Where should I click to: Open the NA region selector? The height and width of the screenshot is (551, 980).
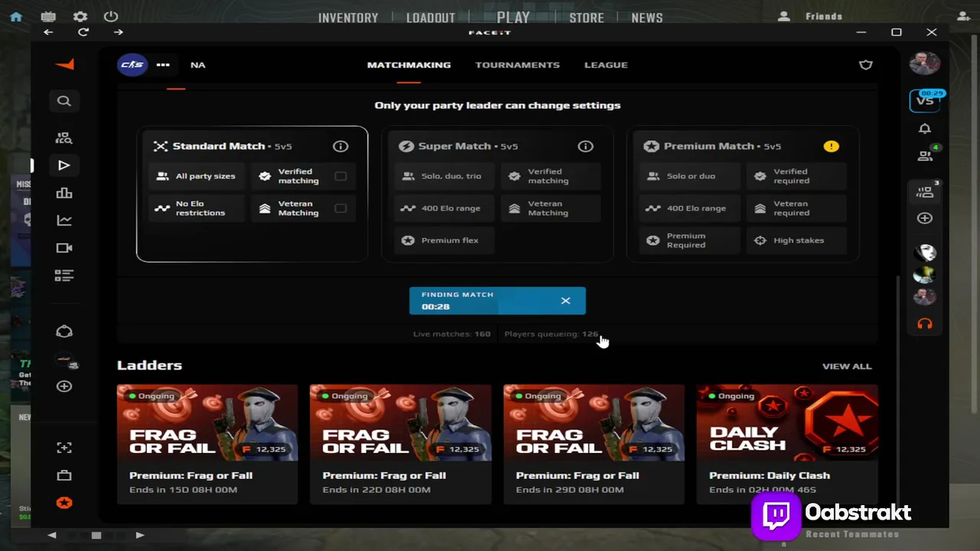tap(198, 65)
